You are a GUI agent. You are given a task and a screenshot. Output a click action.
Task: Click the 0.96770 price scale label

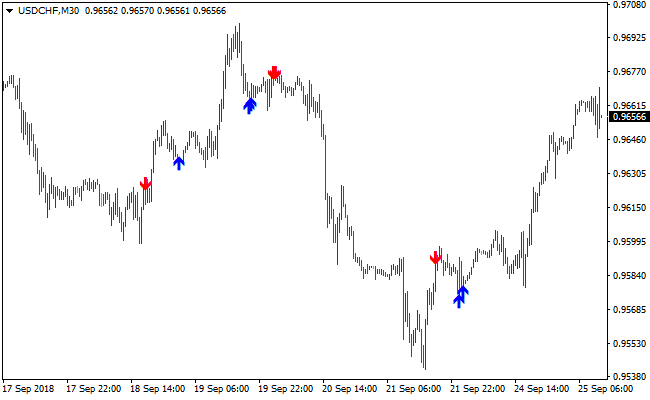click(x=629, y=72)
